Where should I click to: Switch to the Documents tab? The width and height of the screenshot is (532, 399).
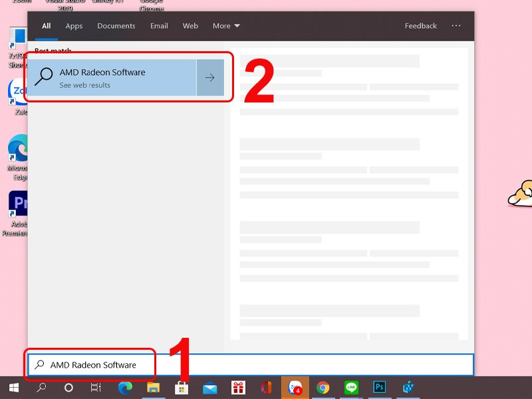pos(116,26)
